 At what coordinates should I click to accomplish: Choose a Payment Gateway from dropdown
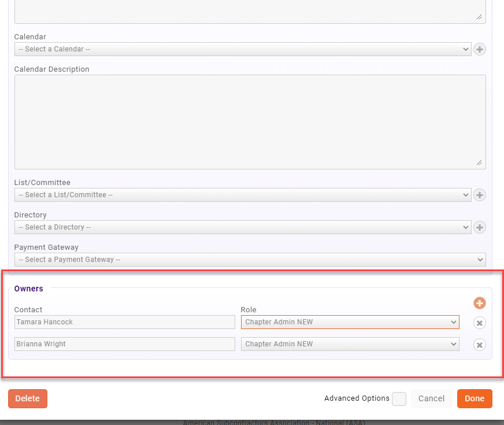[250, 260]
